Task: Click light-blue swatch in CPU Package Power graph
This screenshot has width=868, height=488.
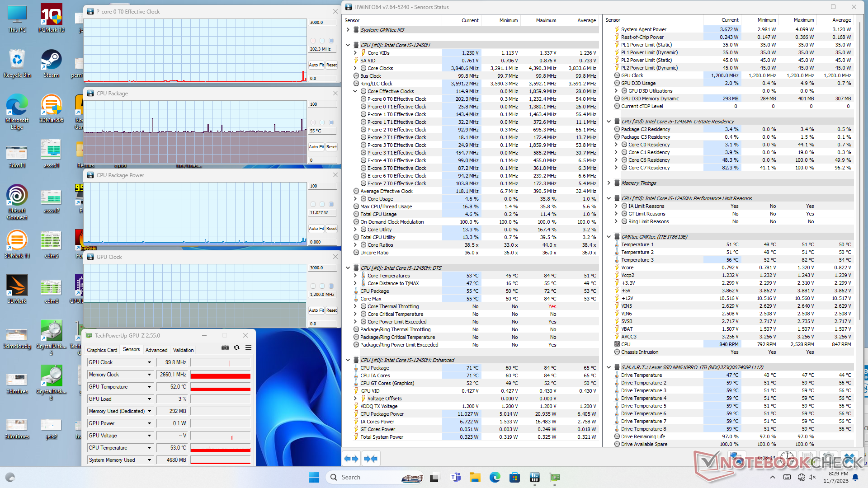Action: pyautogui.click(x=322, y=204)
